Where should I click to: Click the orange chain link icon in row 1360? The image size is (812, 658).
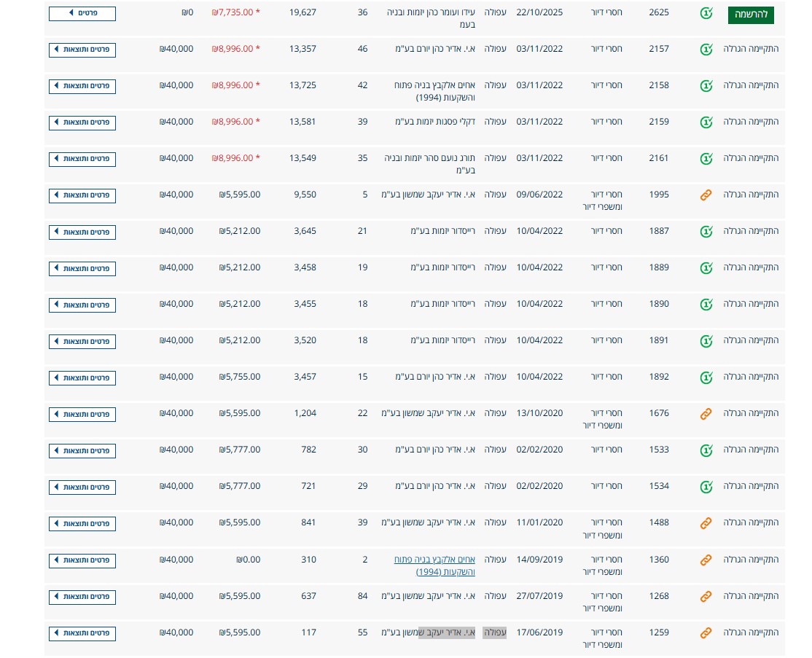tap(706, 560)
